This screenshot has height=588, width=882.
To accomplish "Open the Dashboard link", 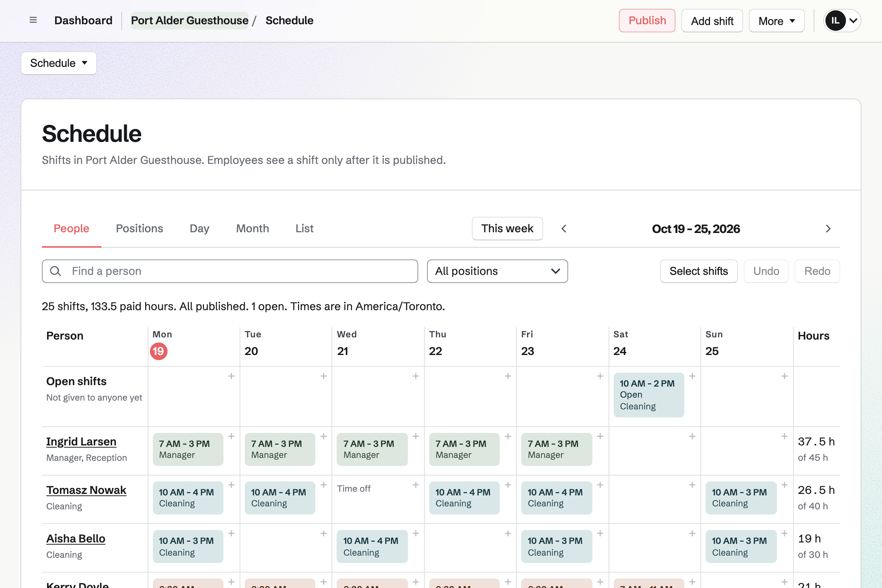I will tap(83, 21).
